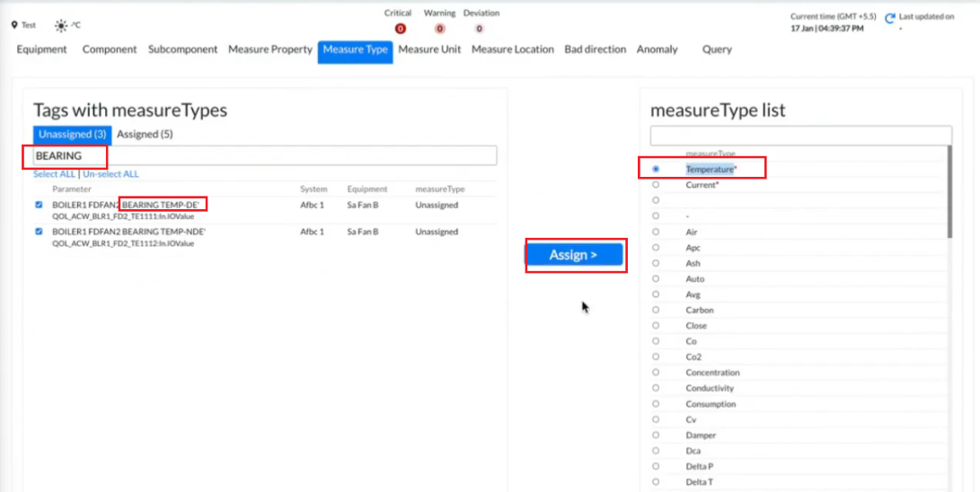The width and height of the screenshot is (980, 492).
Task: Check the BEARING TEMP-DE tag checkbox
Action: (x=39, y=205)
